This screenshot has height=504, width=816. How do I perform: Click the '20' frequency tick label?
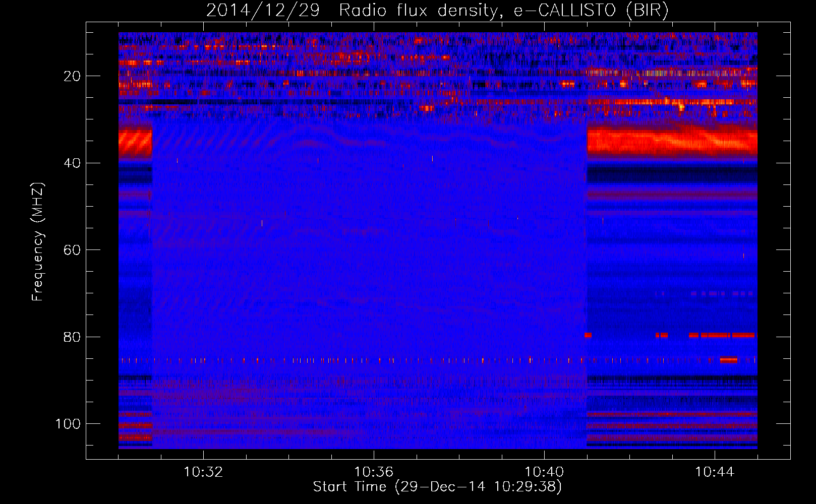(72, 76)
